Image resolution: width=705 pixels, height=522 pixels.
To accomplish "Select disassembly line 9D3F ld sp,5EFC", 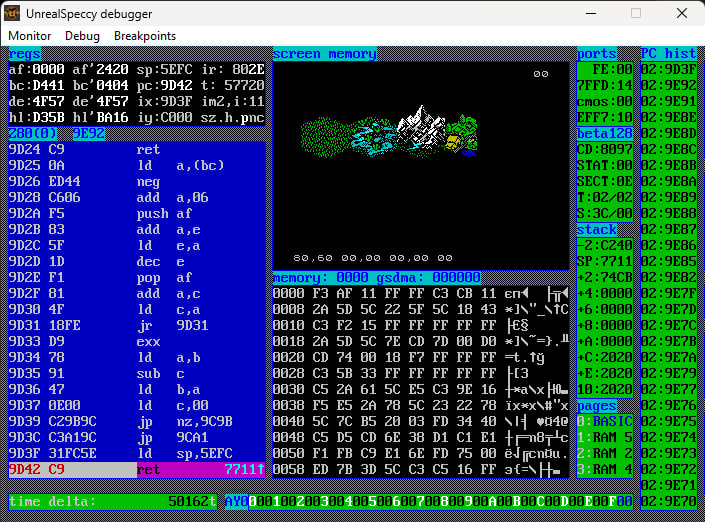I will [x=137, y=454].
